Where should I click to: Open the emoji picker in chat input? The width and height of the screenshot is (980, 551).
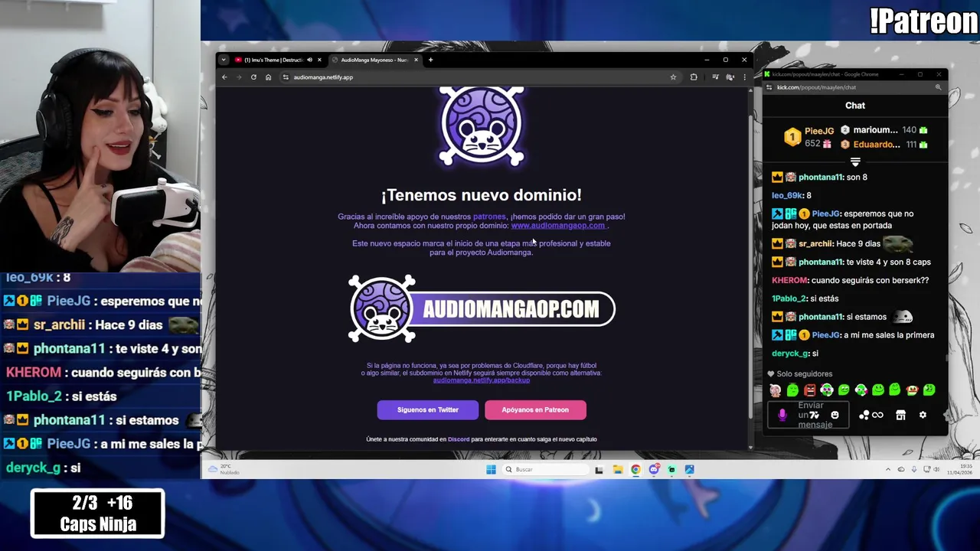[835, 415]
